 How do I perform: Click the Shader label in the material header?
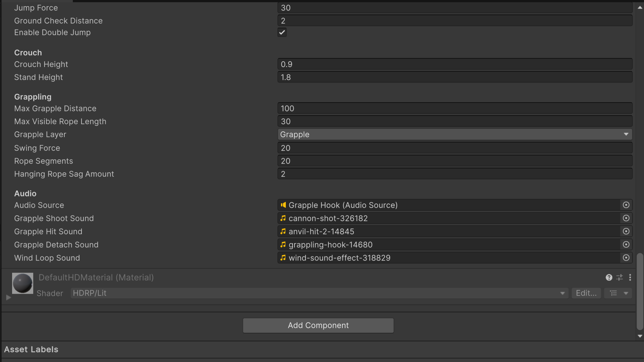[x=50, y=293]
